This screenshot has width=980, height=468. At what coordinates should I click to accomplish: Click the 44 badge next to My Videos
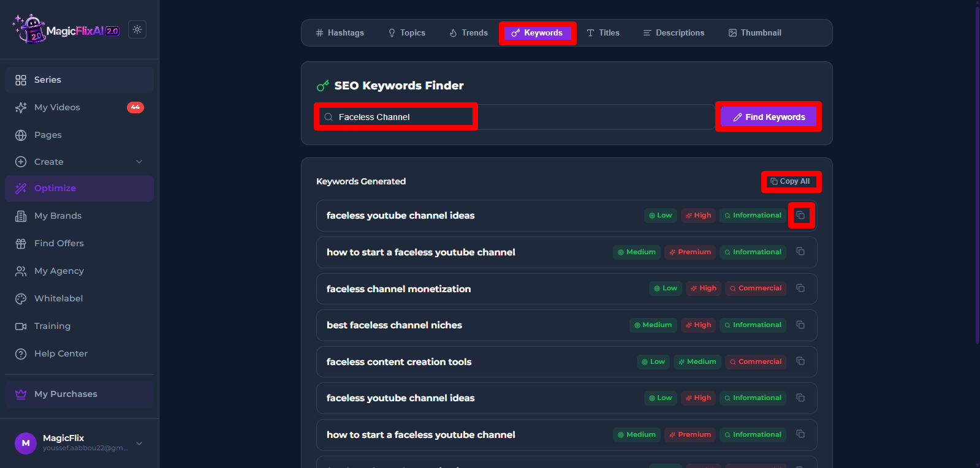point(135,107)
